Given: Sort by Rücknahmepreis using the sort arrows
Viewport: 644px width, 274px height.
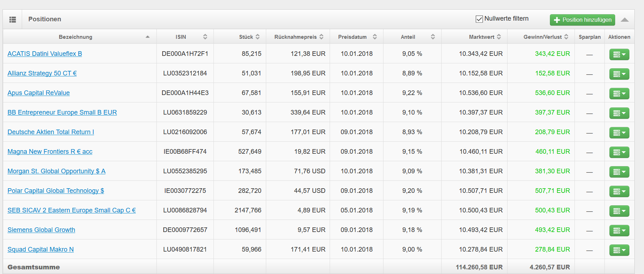Looking at the screenshot, I should (x=321, y=37).
